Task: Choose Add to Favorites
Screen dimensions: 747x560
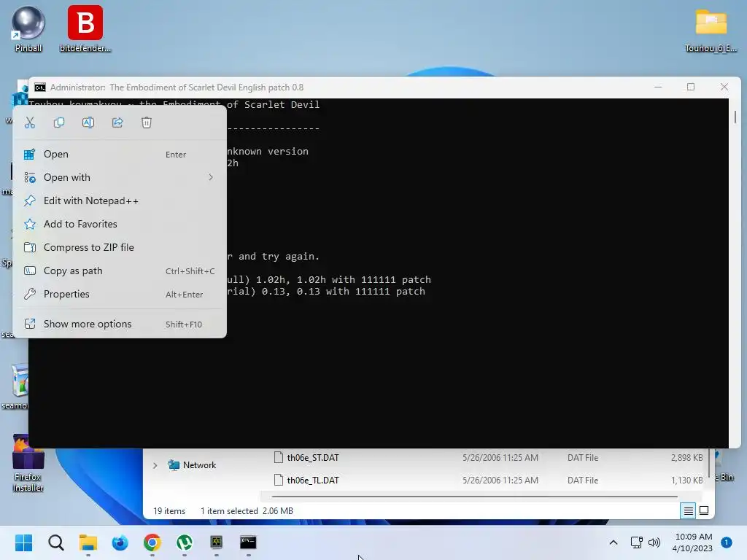Action: pyautogui.click(x=120, y=225)
